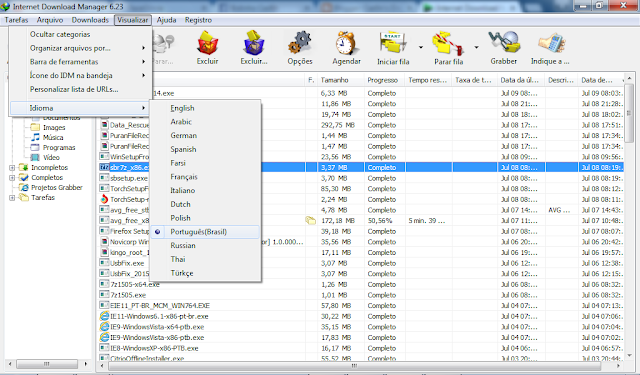
Task: Click the vertical scrollbar of download list
Action: click(x=629, y=216)
